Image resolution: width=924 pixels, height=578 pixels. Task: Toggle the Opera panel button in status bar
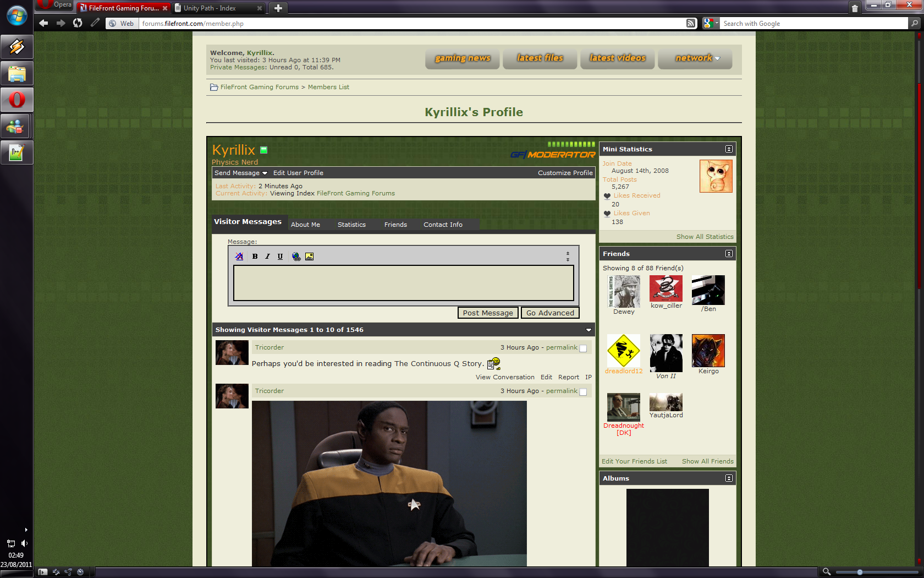pyautogui.click(x=43, y=572)
